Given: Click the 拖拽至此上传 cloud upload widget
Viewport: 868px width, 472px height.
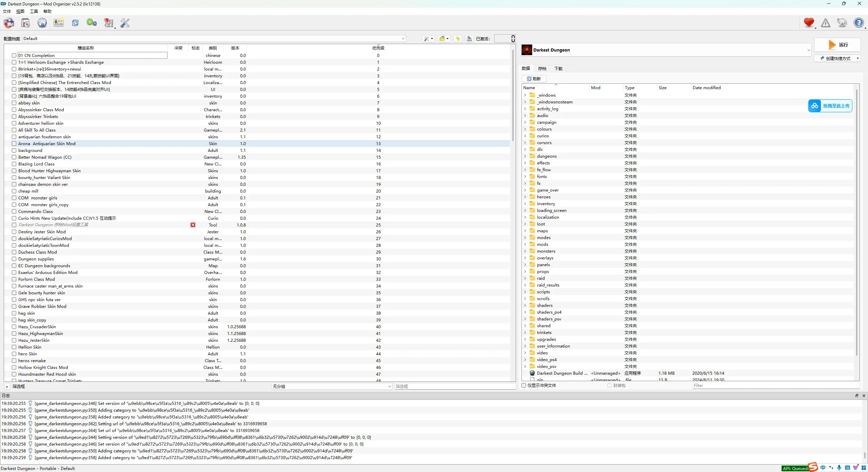Looking at the screenshot, I should click(x=830, y=106).
